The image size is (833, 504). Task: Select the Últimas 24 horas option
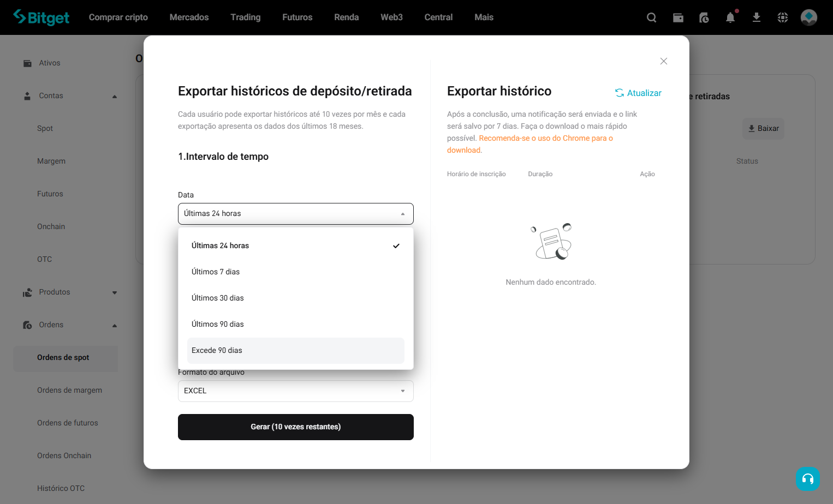296,246
